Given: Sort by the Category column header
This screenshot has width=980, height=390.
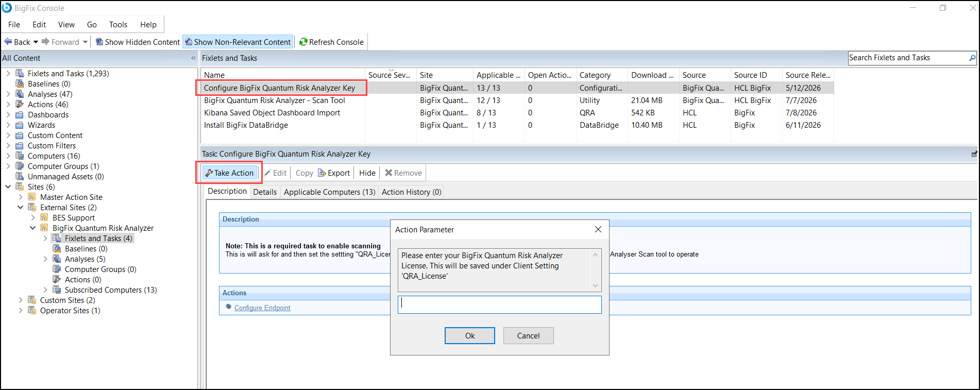Looking at the screenshot, I should (602, 75).
